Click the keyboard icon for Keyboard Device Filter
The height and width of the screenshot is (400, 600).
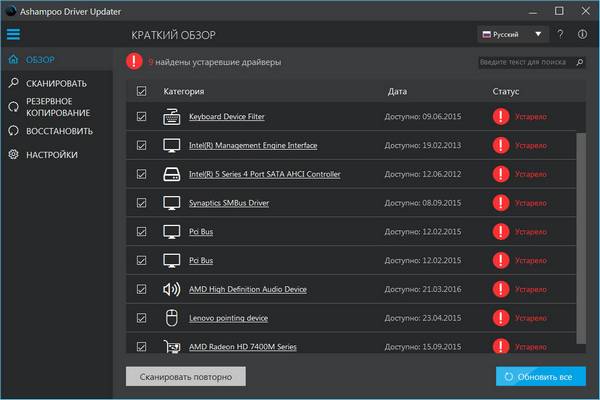pyautogui.click(x=171, y=116)
